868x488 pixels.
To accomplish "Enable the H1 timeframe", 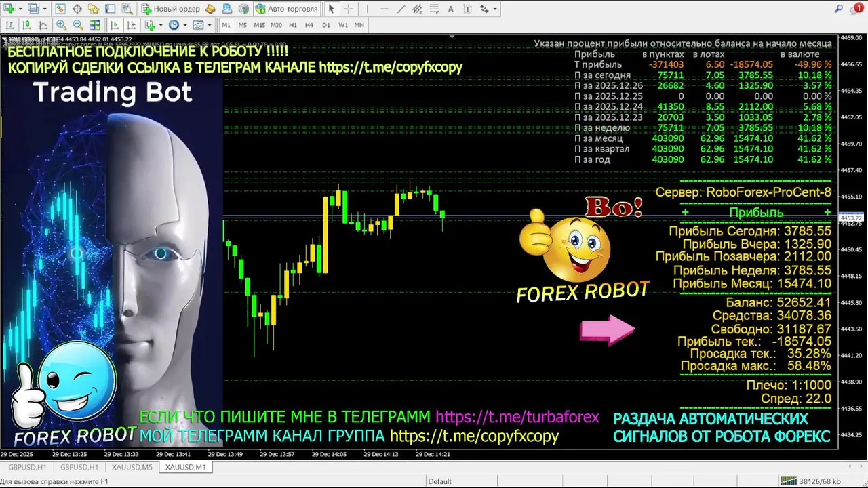I will click(x=293, y=25).
